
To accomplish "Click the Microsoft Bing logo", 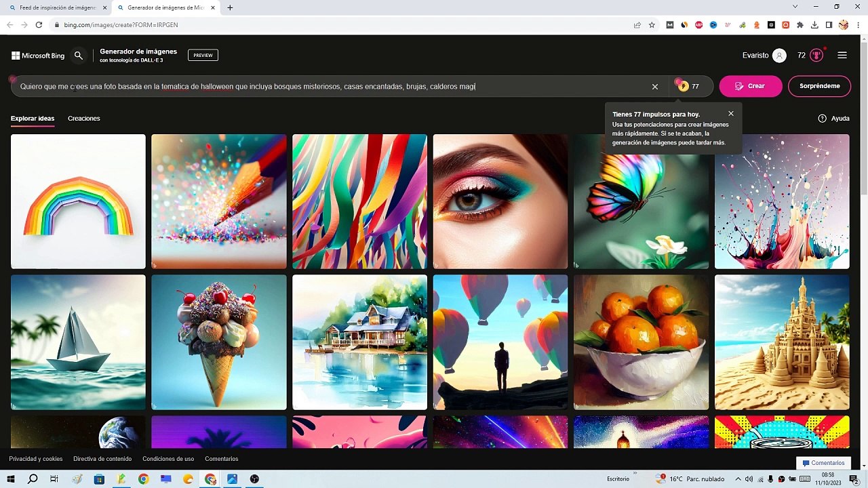I will [x=38, y=56].
